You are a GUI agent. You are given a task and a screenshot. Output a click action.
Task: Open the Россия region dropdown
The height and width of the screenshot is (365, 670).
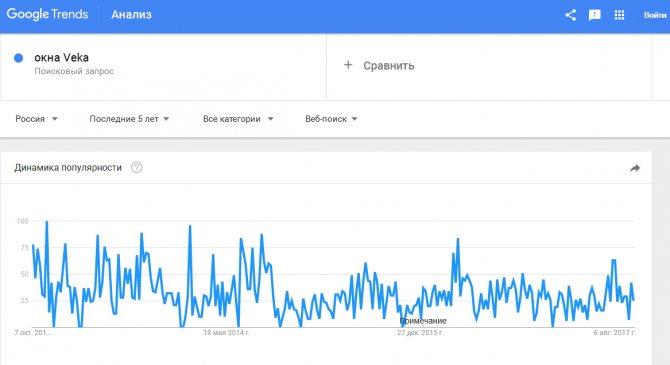36,119
